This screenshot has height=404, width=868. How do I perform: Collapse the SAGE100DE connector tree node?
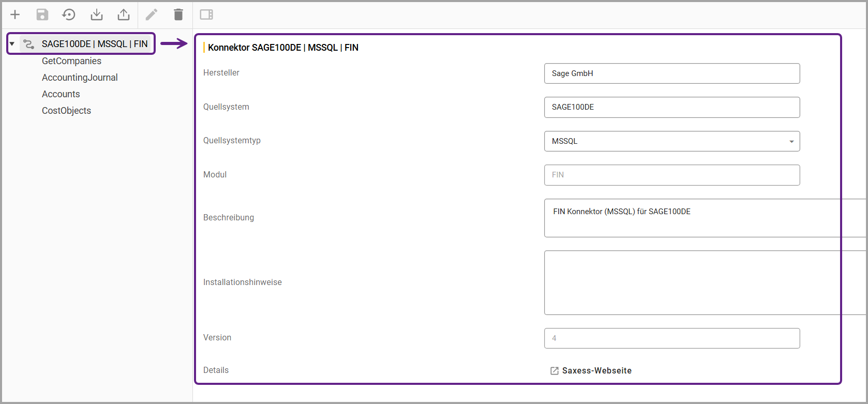pos(12,44)
